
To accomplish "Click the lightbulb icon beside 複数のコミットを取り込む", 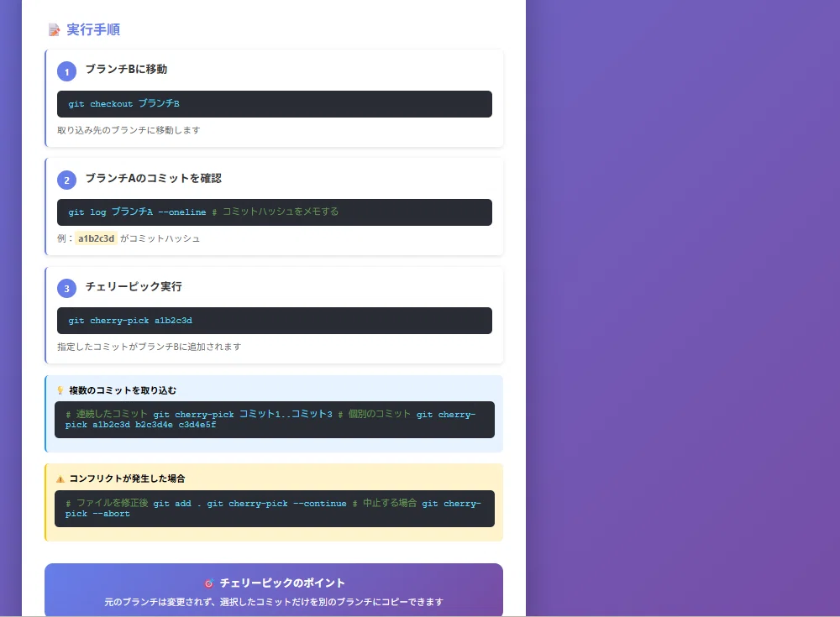I will click(x=60, y=390).
